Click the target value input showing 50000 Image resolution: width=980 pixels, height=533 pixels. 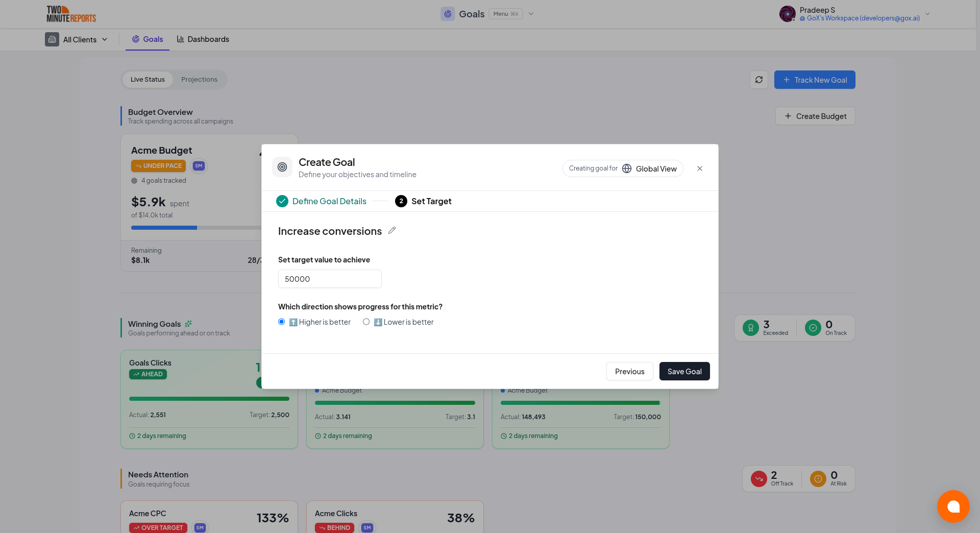coord(330,279)
